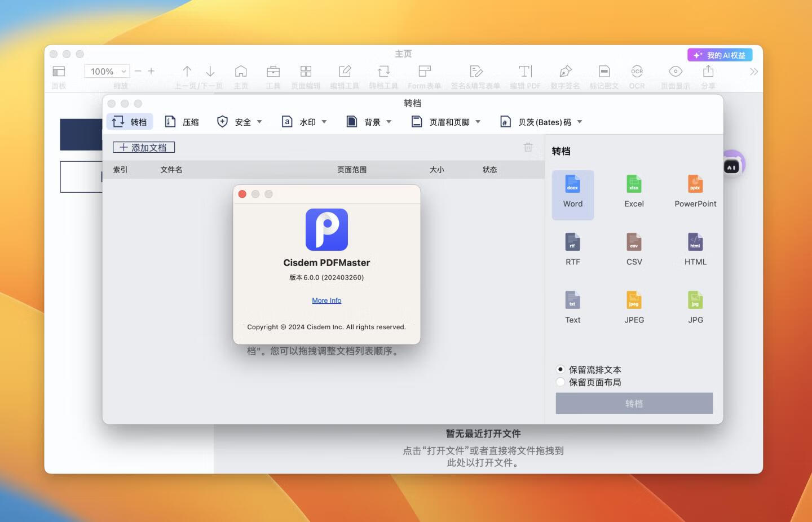The height and width of the screenshot is (522, 812).
Task: Open the 水印 watermark tab
Action: coord(299,122)
